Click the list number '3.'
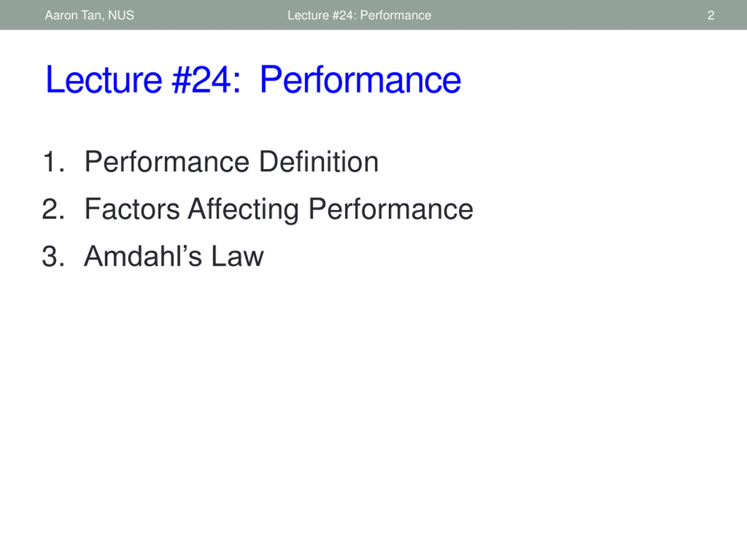 (x=53, y=257)
